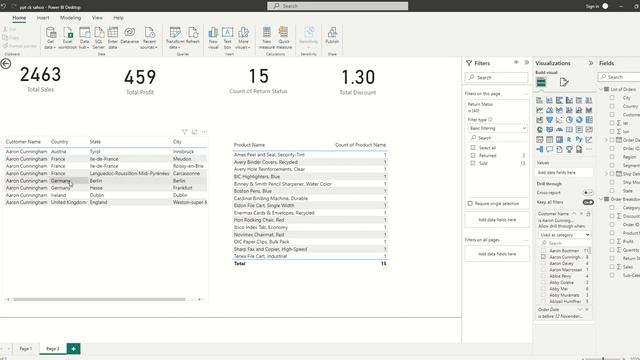Open the Used as category dropdown

[564, 235]
